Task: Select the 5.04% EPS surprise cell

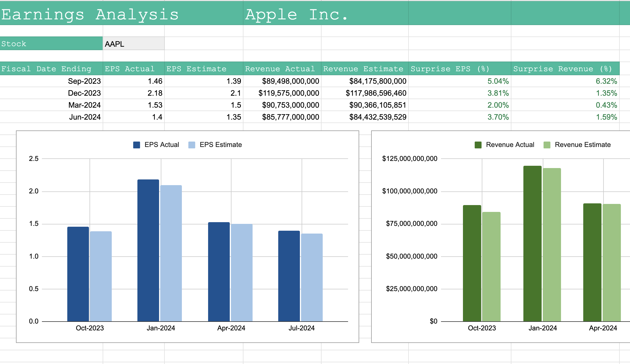Action: 460,81
